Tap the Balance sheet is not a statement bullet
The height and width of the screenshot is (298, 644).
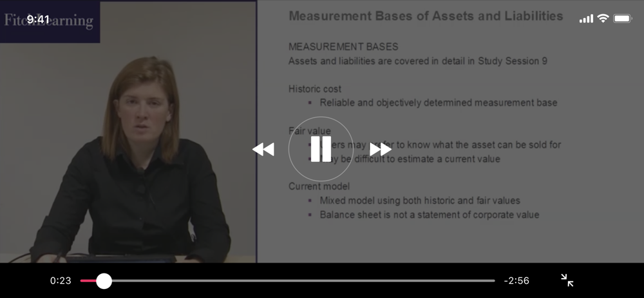[429, 215]
